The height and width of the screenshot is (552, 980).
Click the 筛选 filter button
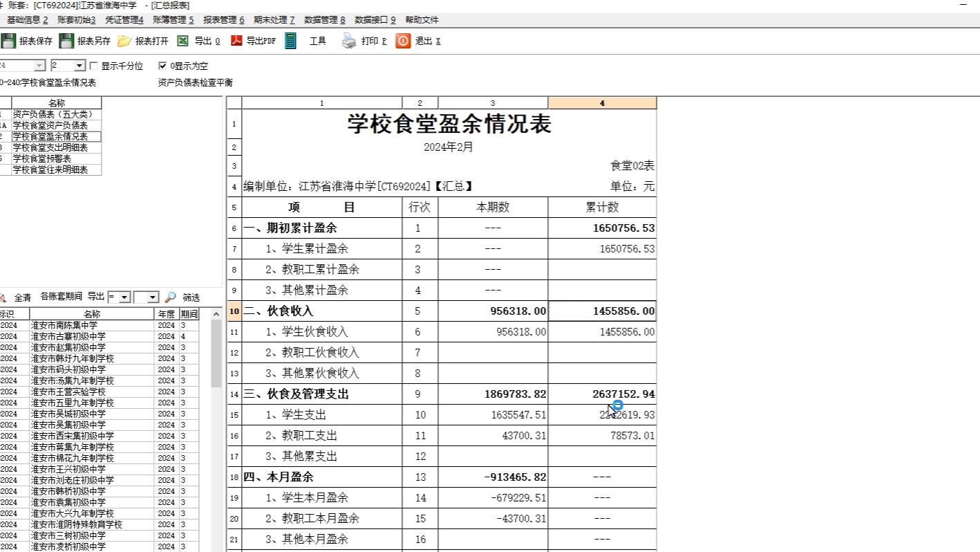tap(191, 297)
